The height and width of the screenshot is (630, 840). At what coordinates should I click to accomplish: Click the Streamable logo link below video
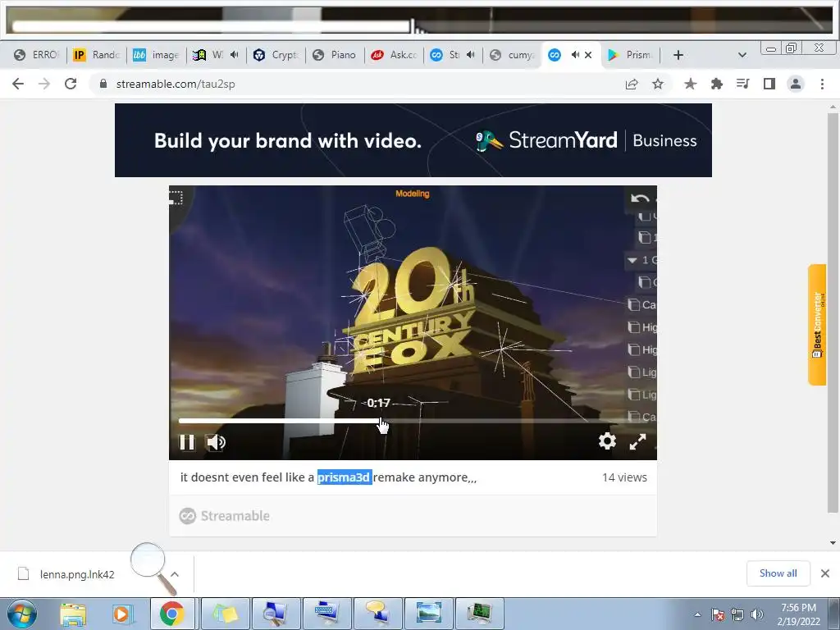[225, 516]
